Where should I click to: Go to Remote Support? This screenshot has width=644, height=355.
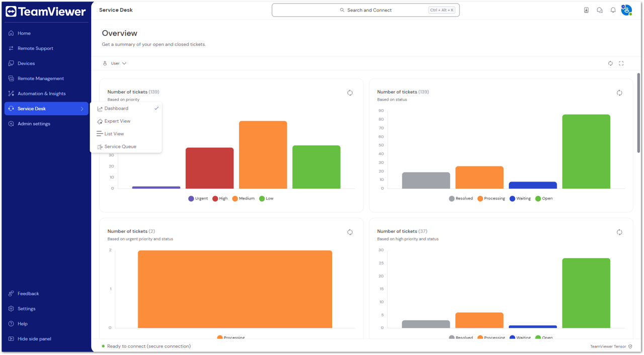click(x=35, y=48)
